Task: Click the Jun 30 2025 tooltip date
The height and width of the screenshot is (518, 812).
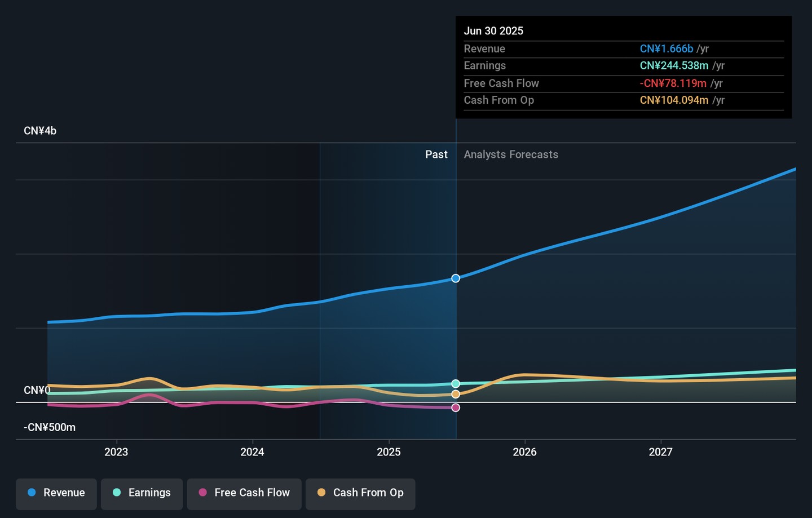Action: (493, 31)
